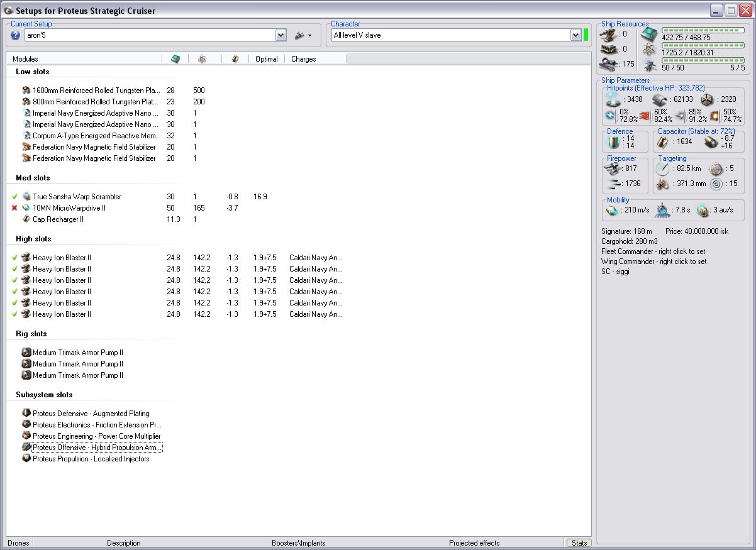Screen dimensions: 756x550
Task: Click the armor hitpoints icon showing 62133
Action: point(659,99)
